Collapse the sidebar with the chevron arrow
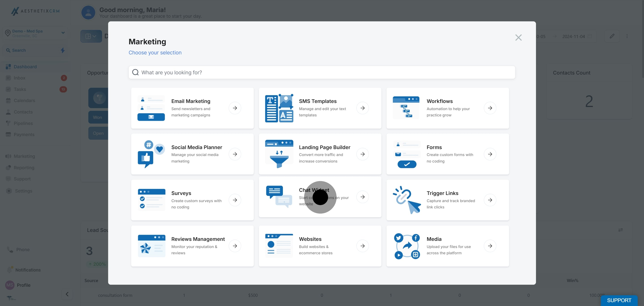The image size is (644, 306). pyautogui.click(x=67, y=294)
